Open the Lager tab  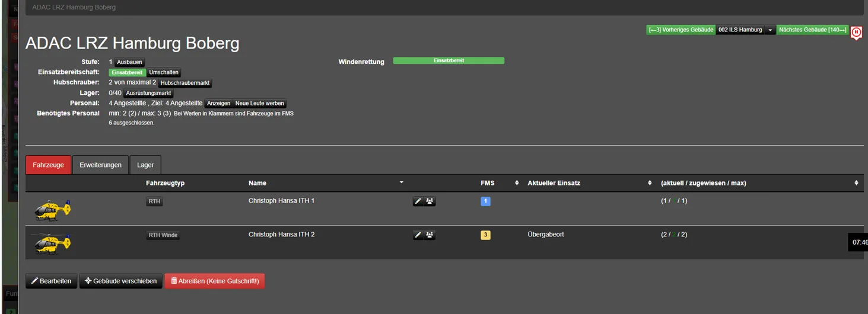coord(145,165)
